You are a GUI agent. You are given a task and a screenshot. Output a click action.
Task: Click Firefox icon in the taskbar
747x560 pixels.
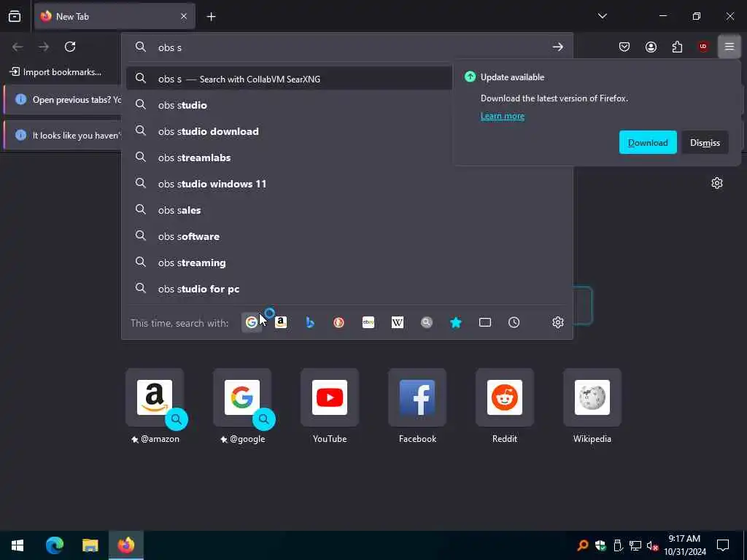click(125, 545)
